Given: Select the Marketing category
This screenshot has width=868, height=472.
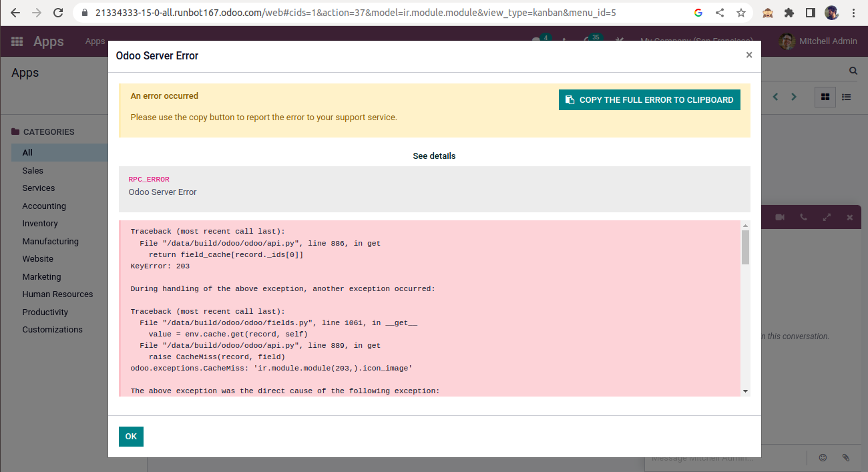Looking at the screenshot, I should click(x=41, y=277).
